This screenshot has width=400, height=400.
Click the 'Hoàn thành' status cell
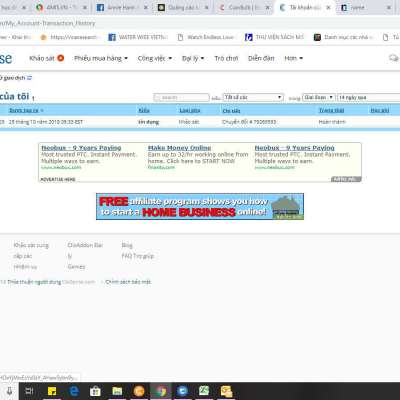(332, 122)
